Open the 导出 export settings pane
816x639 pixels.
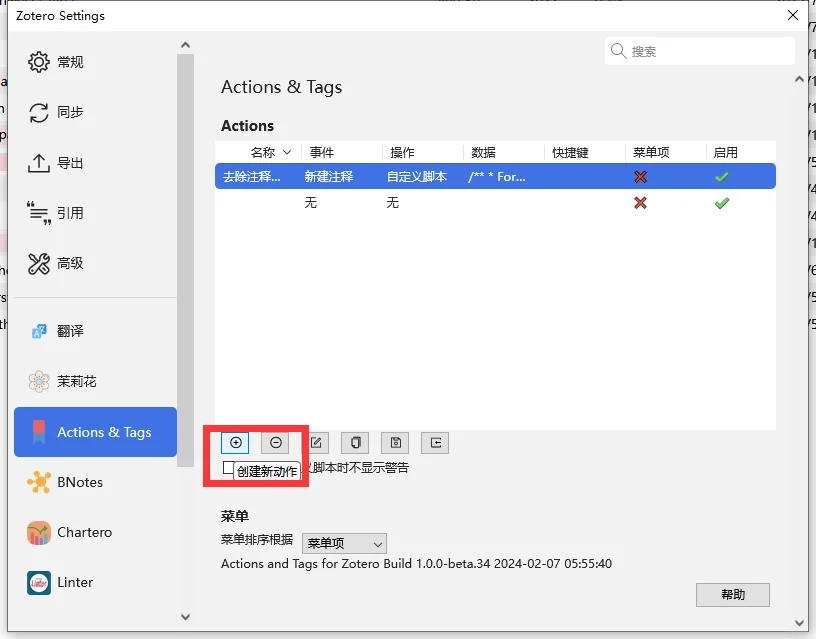coord(95,163)
